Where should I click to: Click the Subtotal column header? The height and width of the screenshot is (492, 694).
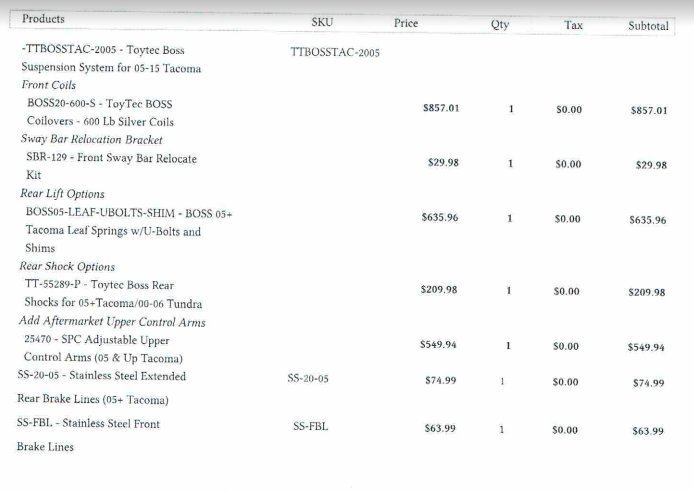click(x=648, y=26)
